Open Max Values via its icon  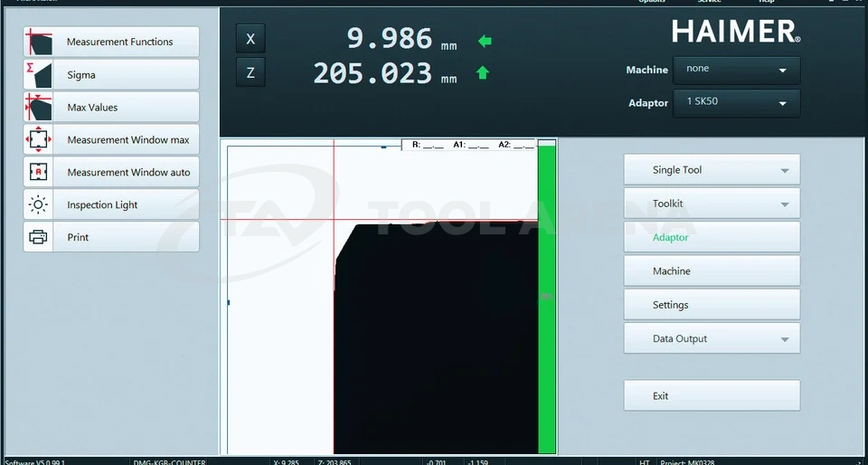pyautogui.click(x=39, y=108)
